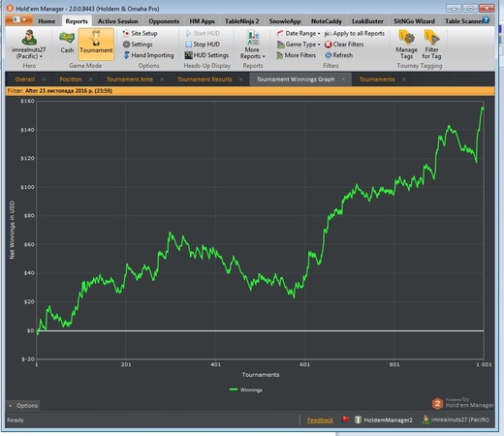Open the Date Range filter dropdown
The height and width of the screenshot is (436, 504).
point(299,33)
